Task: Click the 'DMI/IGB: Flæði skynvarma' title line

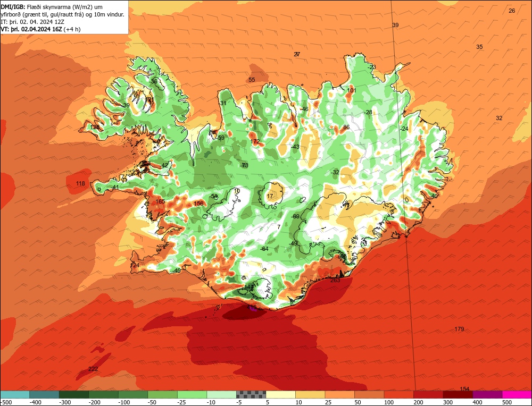Action: tap(52, 7)
